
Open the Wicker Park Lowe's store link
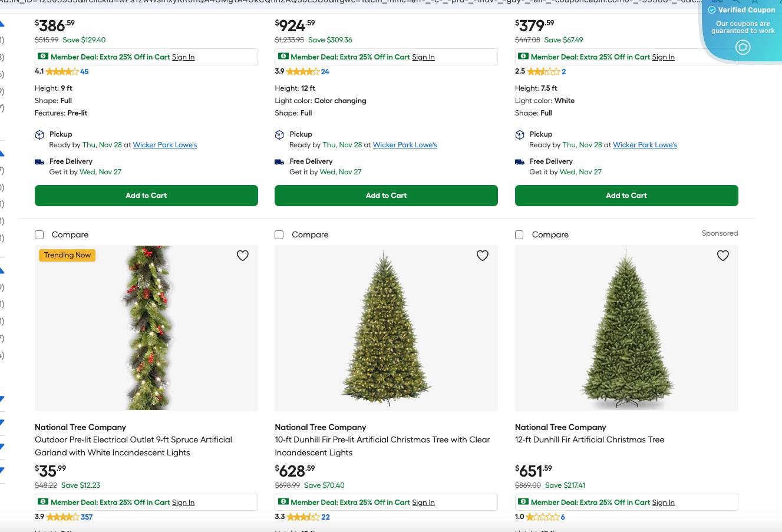[x=164, y=145]
